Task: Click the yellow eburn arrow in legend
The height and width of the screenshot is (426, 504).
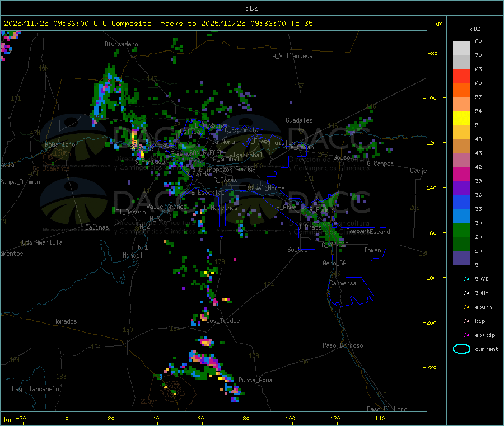Action: [461, 307]
